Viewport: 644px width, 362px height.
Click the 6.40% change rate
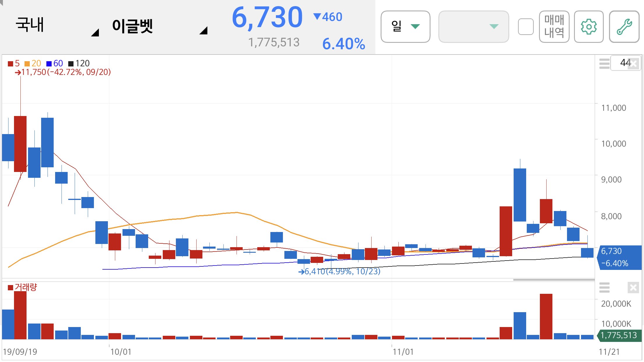344,44
